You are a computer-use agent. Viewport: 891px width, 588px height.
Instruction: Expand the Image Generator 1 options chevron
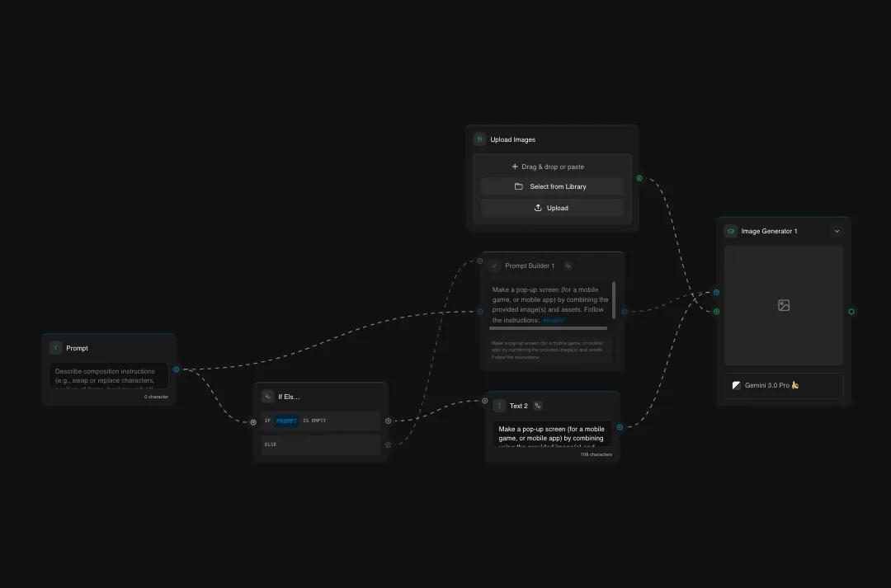tap(837, 231)
